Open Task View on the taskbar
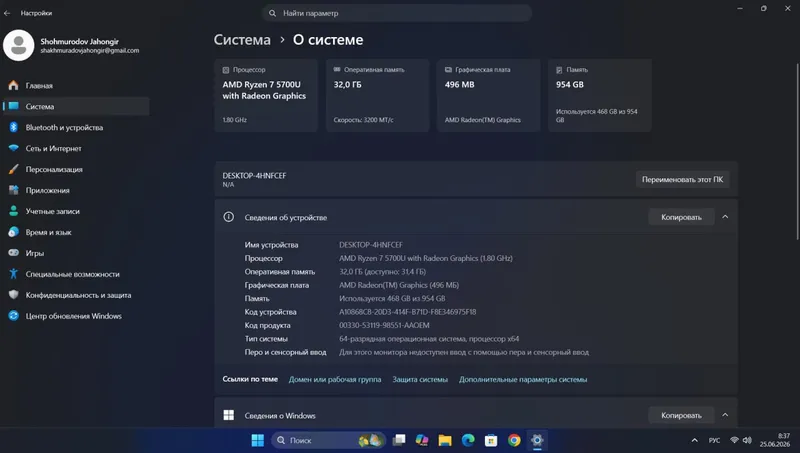 399,440
